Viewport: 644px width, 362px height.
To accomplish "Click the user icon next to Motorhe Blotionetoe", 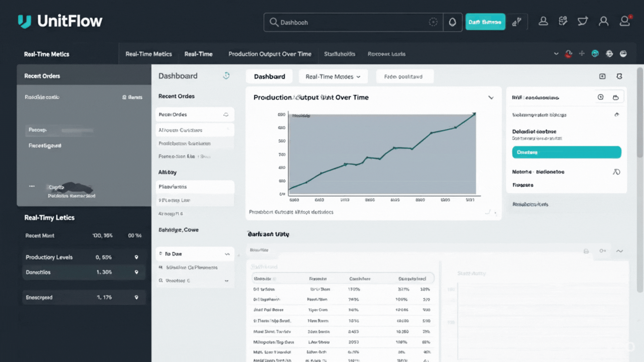I will tap(616, 172).
